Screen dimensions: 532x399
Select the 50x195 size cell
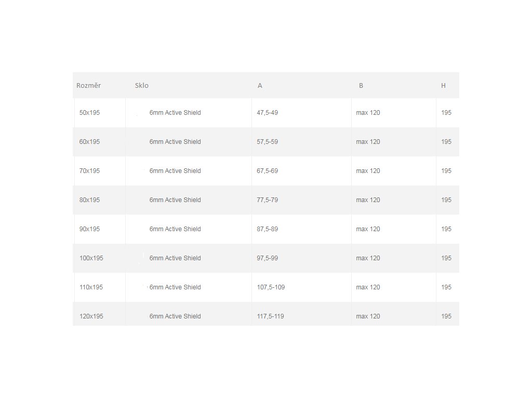point(89,113)
